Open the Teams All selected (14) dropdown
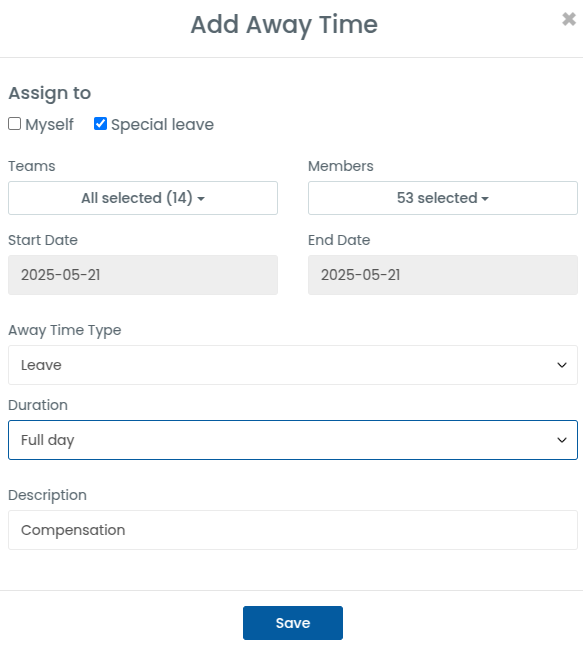This screenshot has width=583, height=649. pyautogui.click(x=143, y=198)
